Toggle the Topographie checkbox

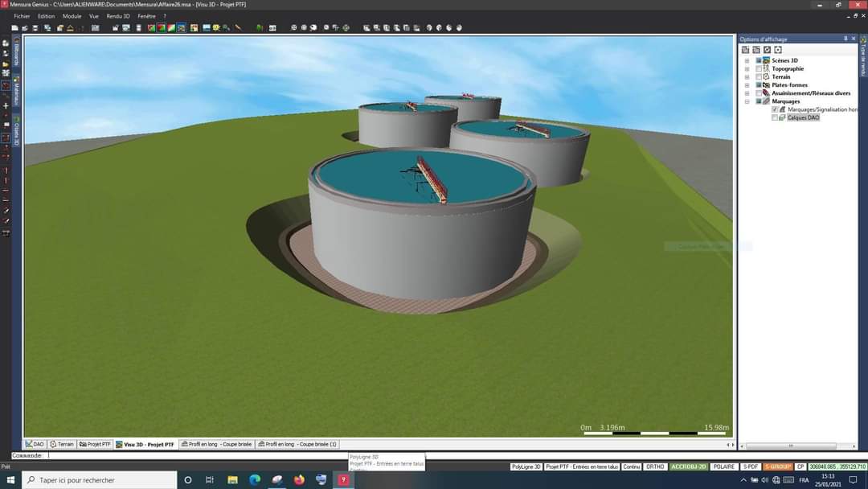pos(759,68)
